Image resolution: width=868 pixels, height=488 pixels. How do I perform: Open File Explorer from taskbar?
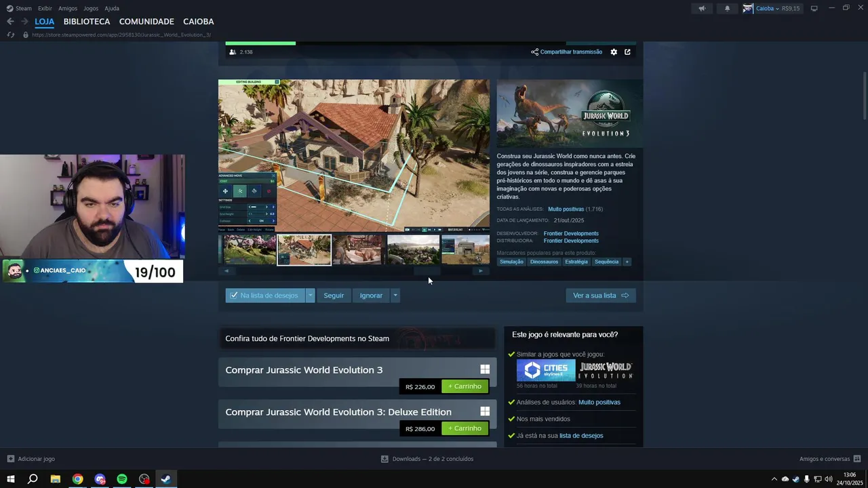point(56,479)
